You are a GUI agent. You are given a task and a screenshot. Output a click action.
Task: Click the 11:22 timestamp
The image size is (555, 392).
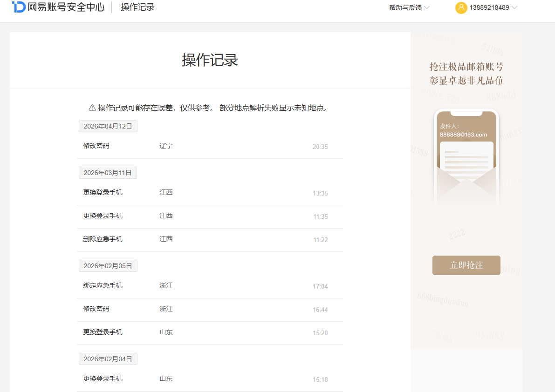pyautogui.click(x=320, y=240)
